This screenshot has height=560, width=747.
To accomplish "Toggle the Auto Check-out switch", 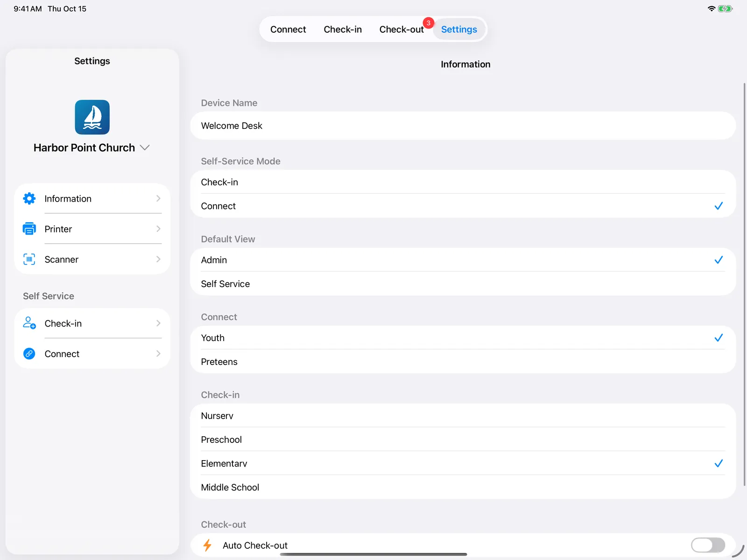I will (708, 545).
